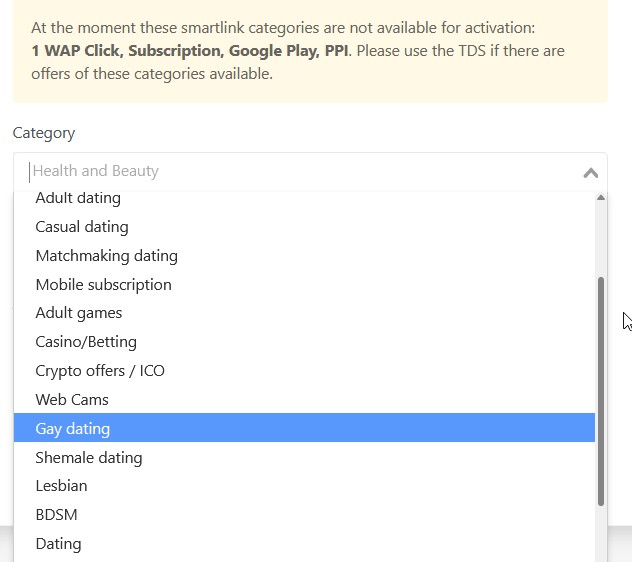Image resolution: width=632 pixels, height=562 pixels.
Task: Collapse the Category dropdown chevron arrow
Action: point(590,172)
